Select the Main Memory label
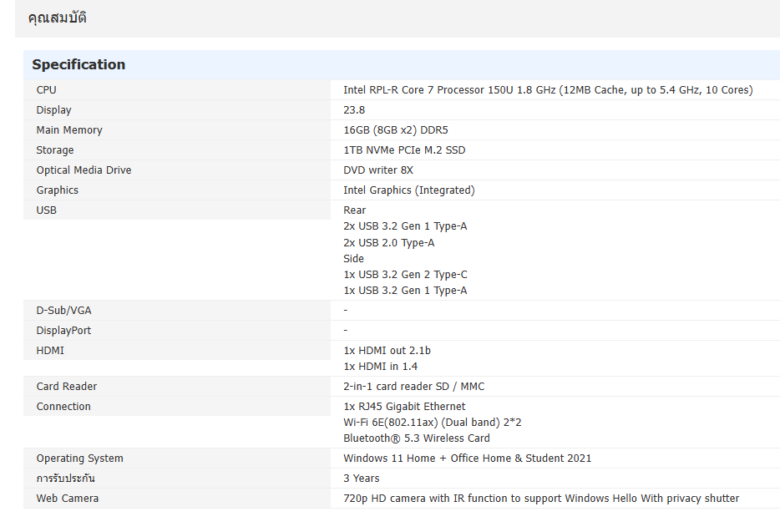Viewport: 780px width, 532px height. [x=69, y=130]
